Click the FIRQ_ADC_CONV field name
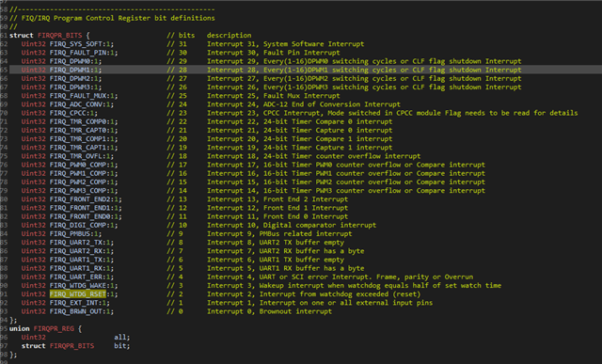Image resolution: width=602 pixels, height=364 pixels. click(77, 104)
